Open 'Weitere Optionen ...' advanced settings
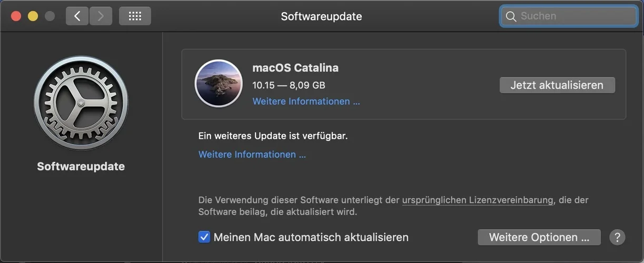This screenshot has width=644, height=263. pos(539,237)
